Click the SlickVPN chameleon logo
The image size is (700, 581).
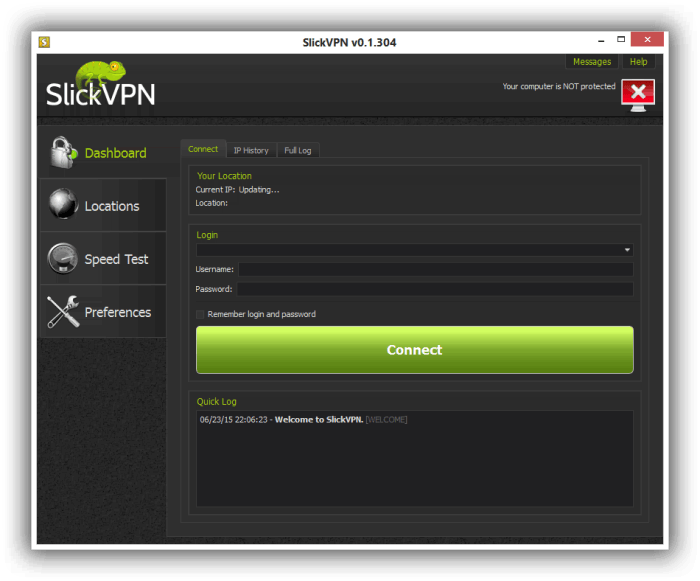pos(100,85)
